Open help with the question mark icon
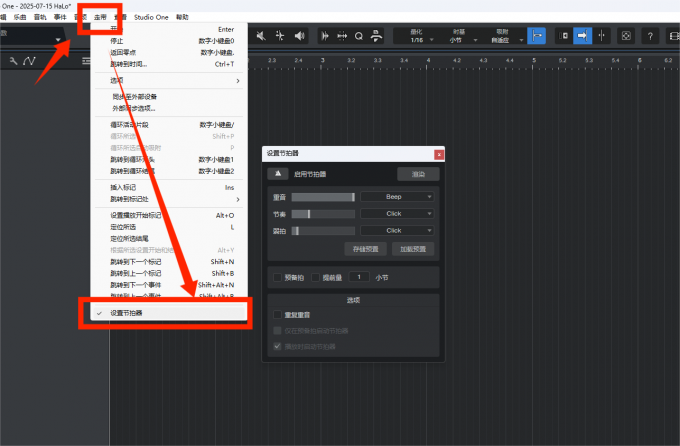This screenshot has height=446, width=680. pyautogui.click(x=650, y=36)
